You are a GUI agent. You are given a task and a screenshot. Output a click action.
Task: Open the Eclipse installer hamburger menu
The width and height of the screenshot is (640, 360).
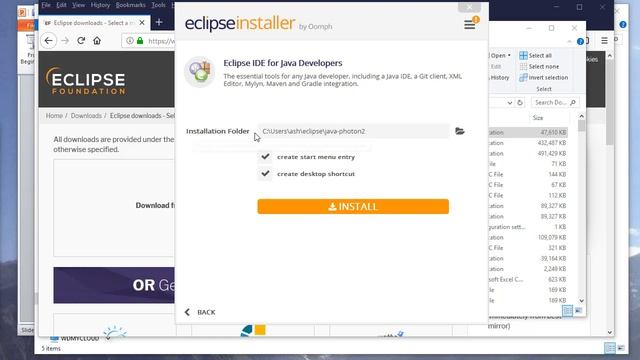[469, 25]
